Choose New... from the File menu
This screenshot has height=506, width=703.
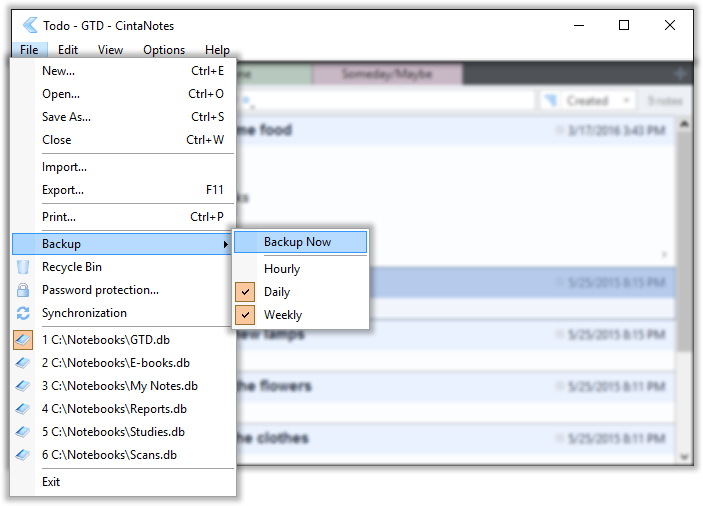[x=123, y=71]
